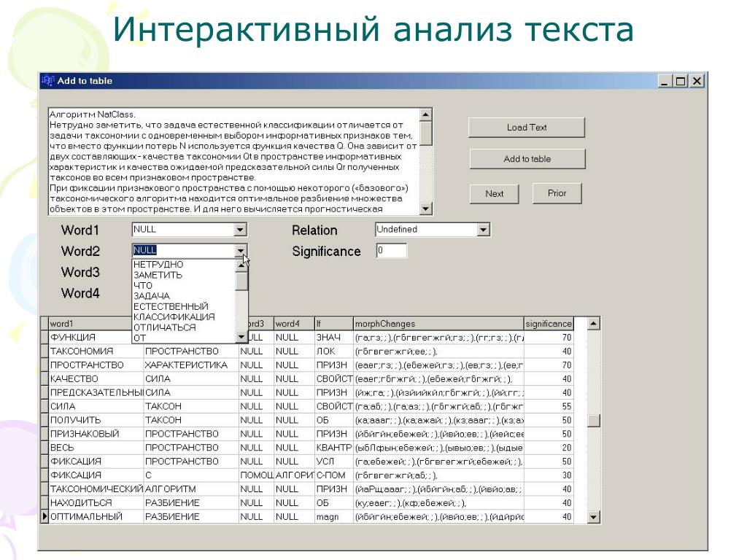Click the row selector of the ОПТИМАЛЬНЫЙ row
Image resolution: width=747 pixels, height=560 pixels.
[44, 517]
